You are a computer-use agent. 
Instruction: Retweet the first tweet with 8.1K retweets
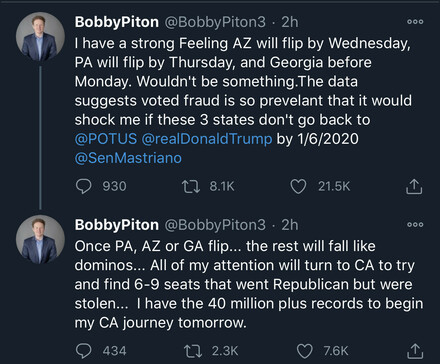pos(191,187)
